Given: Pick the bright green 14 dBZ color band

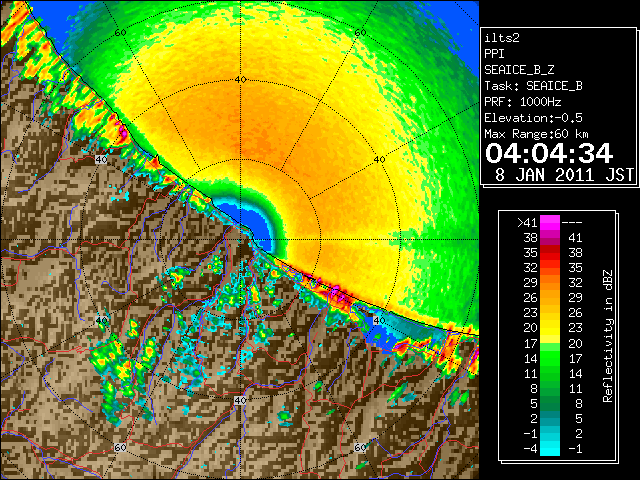Looking at the screenshot, I should [550, 358].
